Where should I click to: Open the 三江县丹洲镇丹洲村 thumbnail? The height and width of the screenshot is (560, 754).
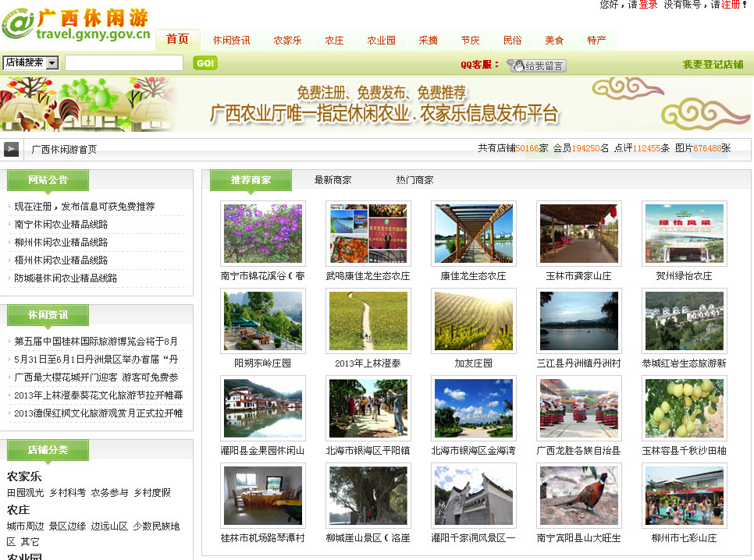click(x=579, y=321)
